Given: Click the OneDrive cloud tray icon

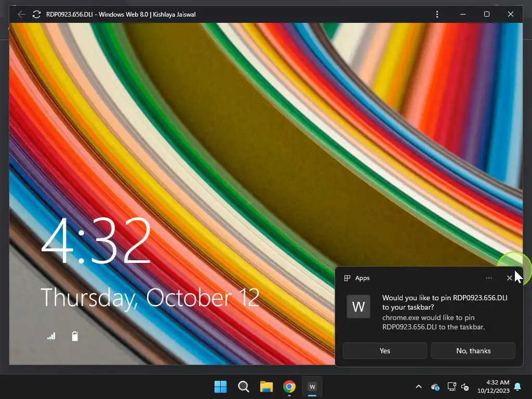Looking at the screenshot, I should (435, 387).
